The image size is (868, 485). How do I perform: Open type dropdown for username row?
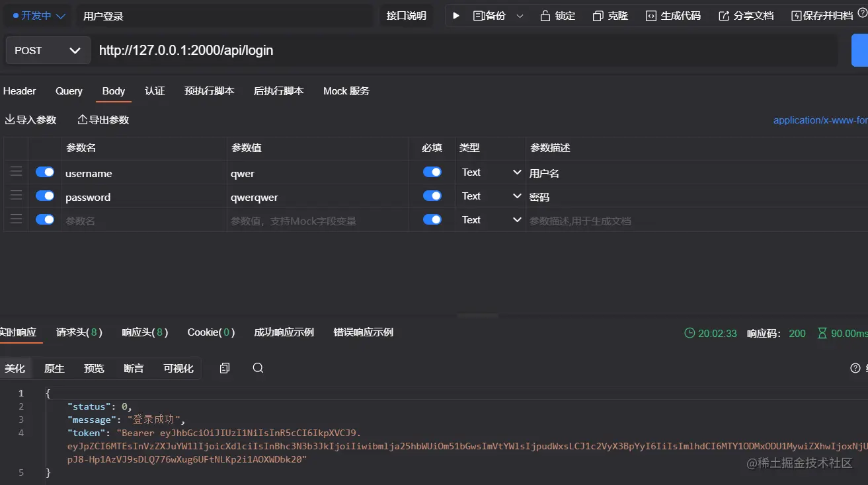click(x=491, y=172)
